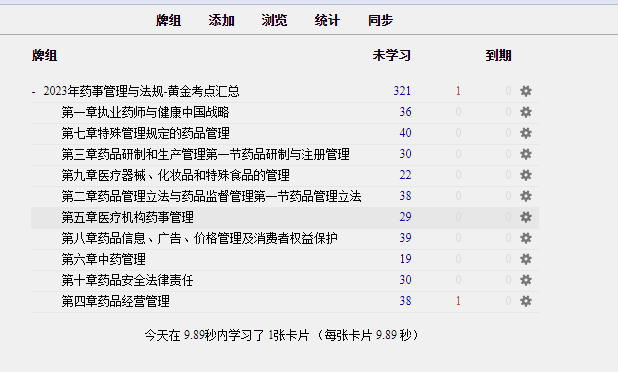618x372 pixels.
Task: Collapse the 2023年药事管理与法规 parent deck
Action: point(34,92)
